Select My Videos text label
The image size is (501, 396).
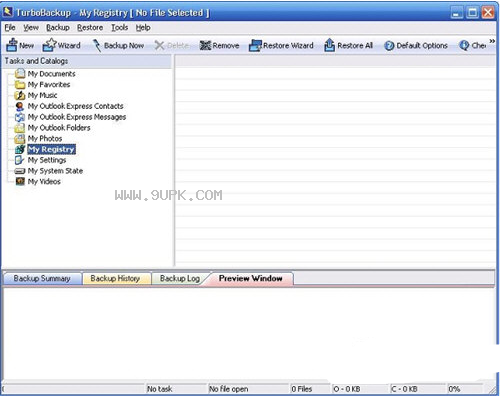point(44,182)
